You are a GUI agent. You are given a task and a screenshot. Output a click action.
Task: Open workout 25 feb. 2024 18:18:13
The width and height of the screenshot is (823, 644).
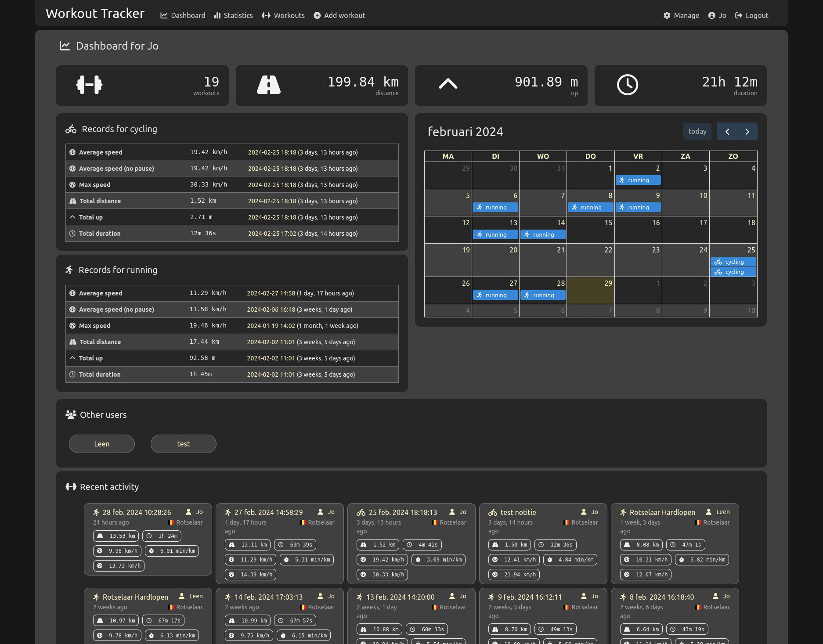click(403, 512)
